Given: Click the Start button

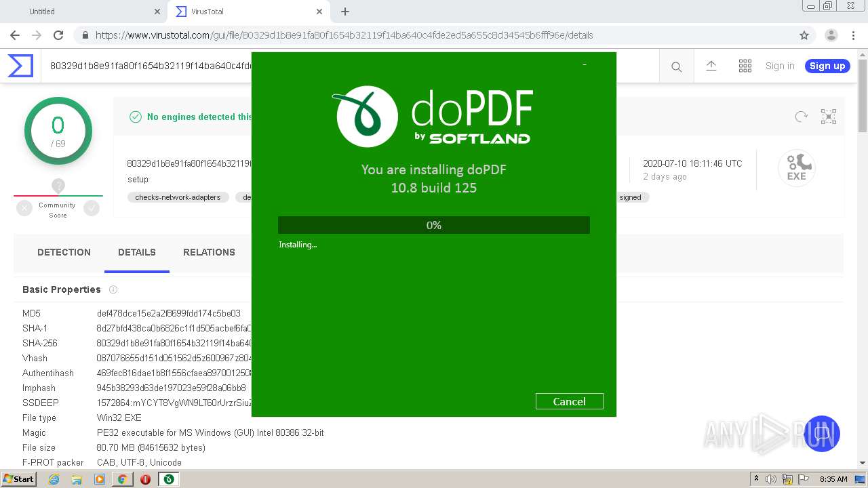Looking at the screenshot, I should [18, 479].
